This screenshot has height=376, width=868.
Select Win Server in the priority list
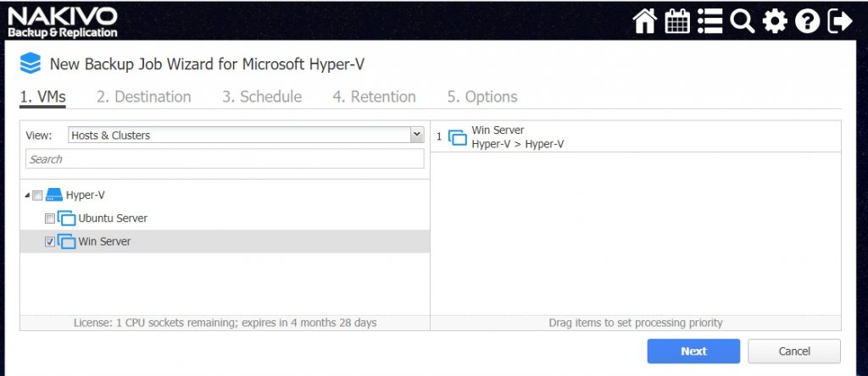[636, 136]
